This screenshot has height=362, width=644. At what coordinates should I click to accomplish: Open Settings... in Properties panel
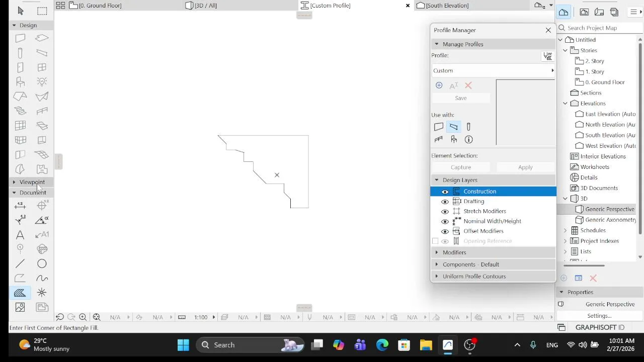click(x=599, y=316)
